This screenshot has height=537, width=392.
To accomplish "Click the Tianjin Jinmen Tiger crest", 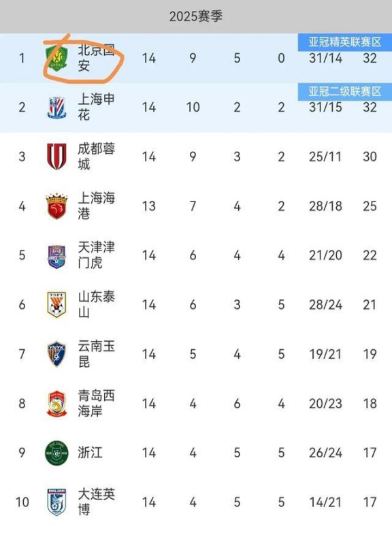I will pos(56,256).
